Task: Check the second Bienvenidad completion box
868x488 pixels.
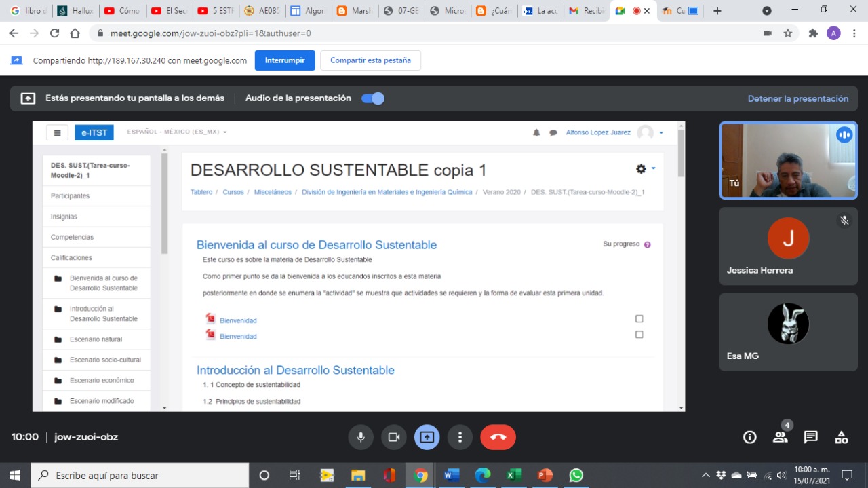Action: [639, 335]
